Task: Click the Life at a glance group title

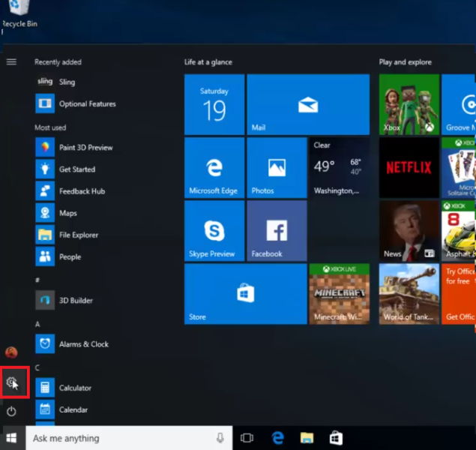Action: 208,62
